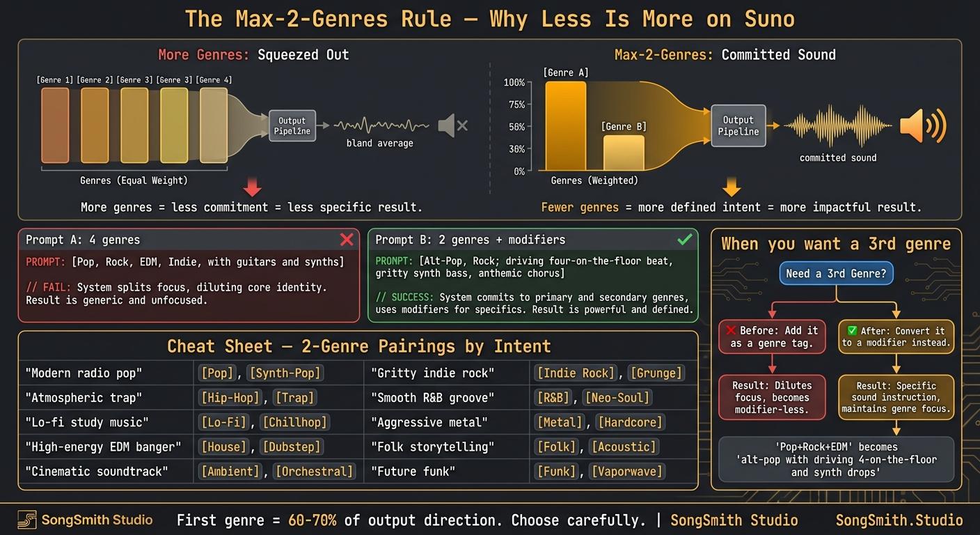Click the [Hardcore] genre tag

[630, 422]
